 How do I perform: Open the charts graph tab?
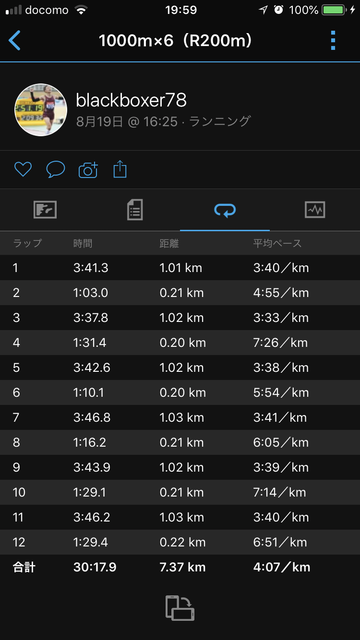point(315,210)
